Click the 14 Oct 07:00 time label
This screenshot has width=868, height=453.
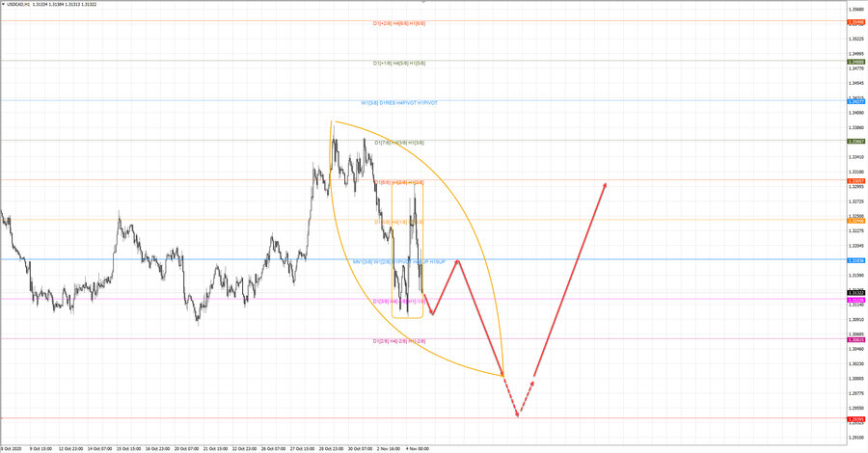coord(99,448)
